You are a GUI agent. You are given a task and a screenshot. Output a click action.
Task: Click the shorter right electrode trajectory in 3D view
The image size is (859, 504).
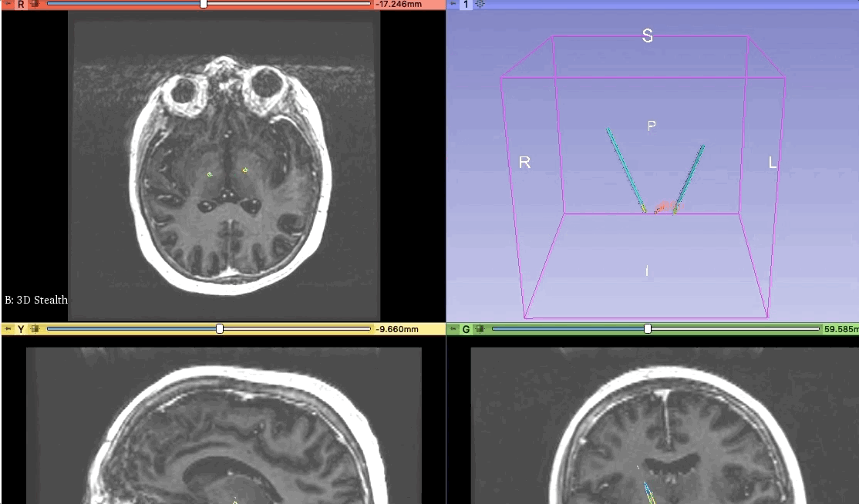(689, 179)
